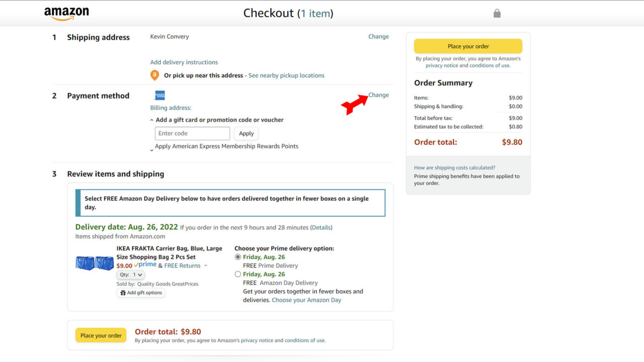Click the lock icon in the header
This screenshot has width=644, height=362.
[x=497, y=13]
